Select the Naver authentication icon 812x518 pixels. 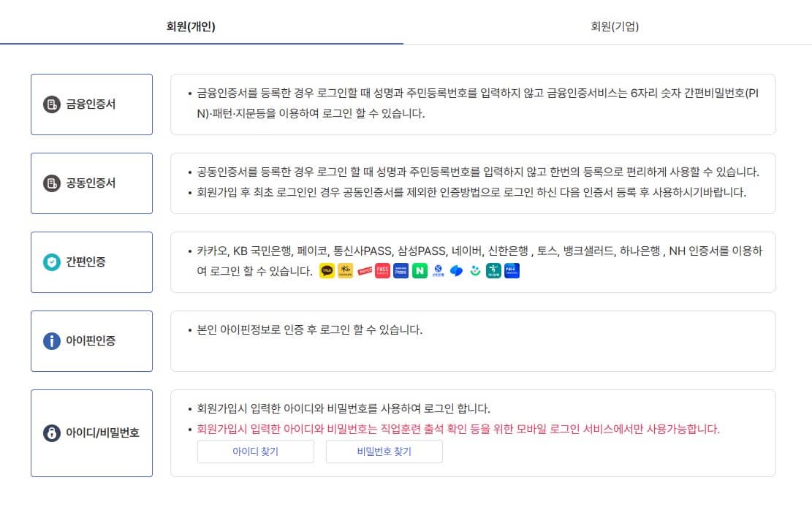coord(420,271)
